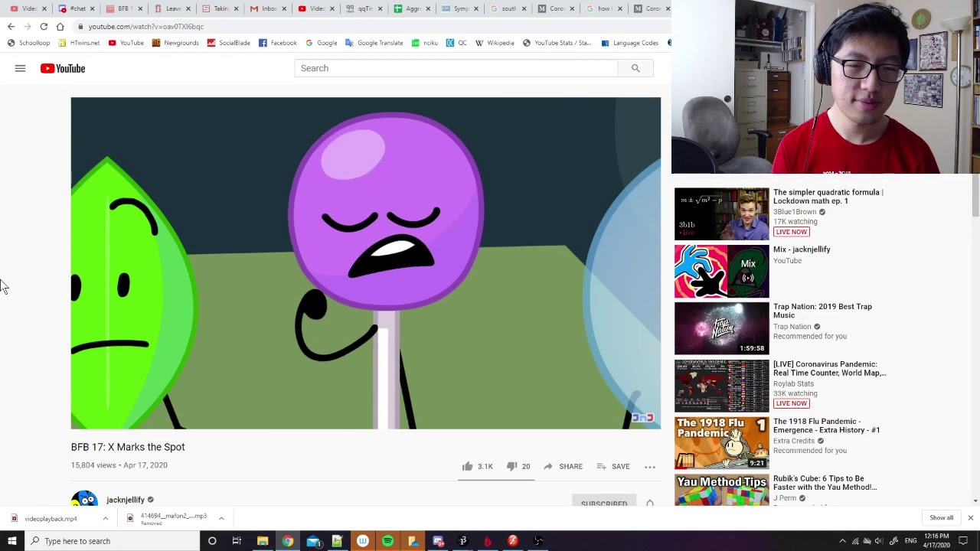Open the HTwins.net bookmark
This screenshot has width=980, height=551.
click(80, 43)
